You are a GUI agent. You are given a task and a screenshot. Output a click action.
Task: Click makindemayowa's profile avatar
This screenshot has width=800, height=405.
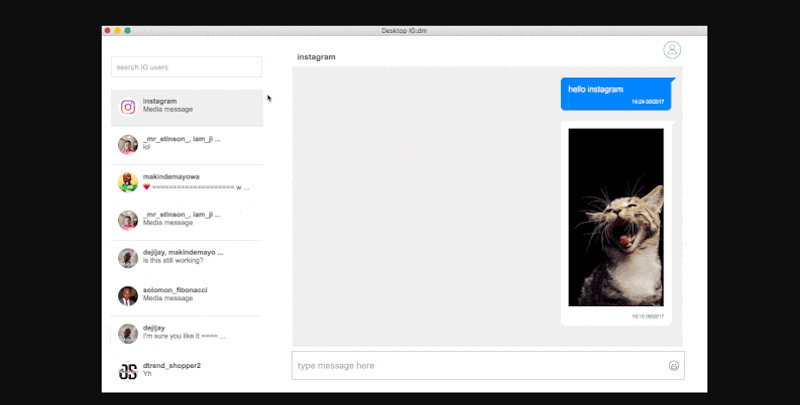point(128,182)
